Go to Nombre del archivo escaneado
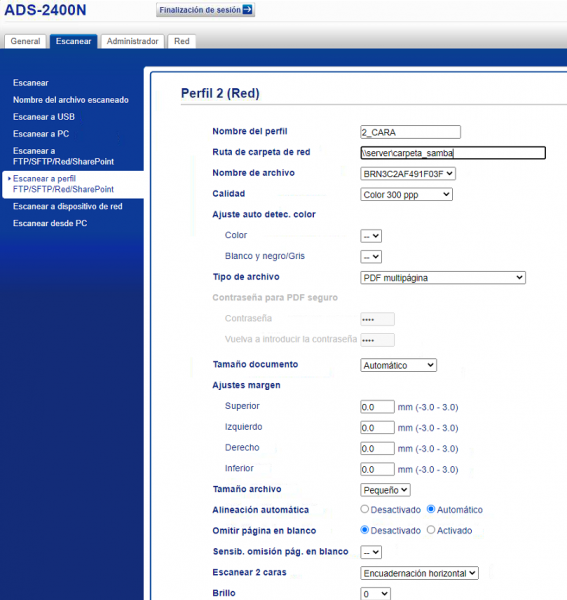 [71, 100]
